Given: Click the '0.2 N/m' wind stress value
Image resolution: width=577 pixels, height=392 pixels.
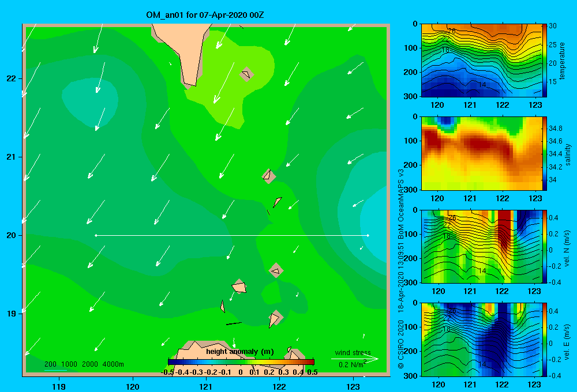Looking at the screenshot, I should pyautogui.click(x=351, y=364).
